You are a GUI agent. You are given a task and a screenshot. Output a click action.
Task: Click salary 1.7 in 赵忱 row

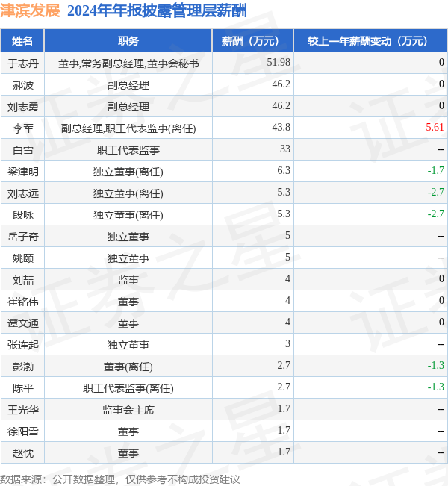284,452
